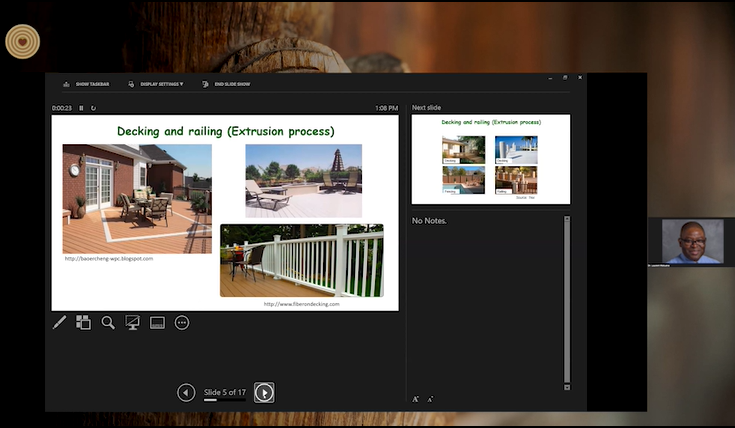Click the slide progress bar under Slide 5 of 17

click(x=225, y=400)
